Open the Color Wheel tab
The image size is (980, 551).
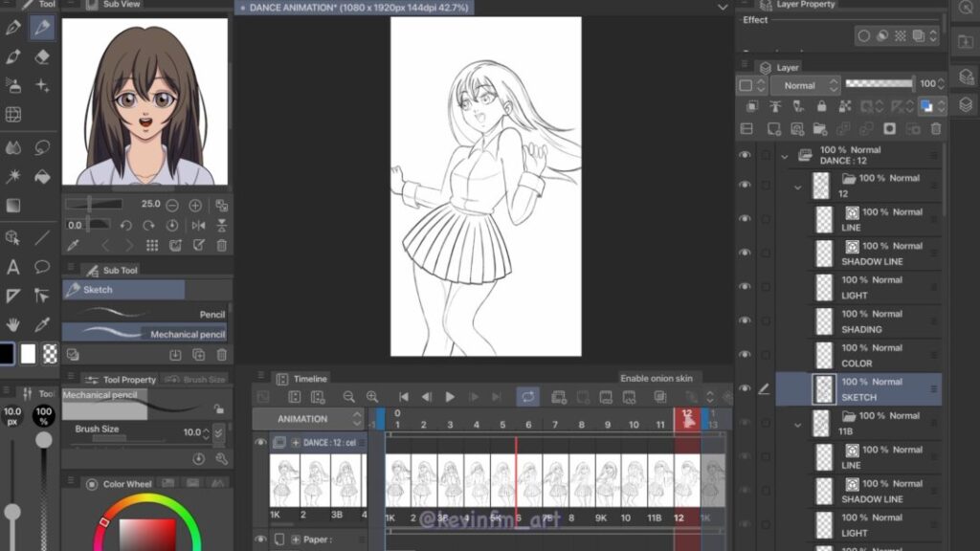click(x=120, y=483)
